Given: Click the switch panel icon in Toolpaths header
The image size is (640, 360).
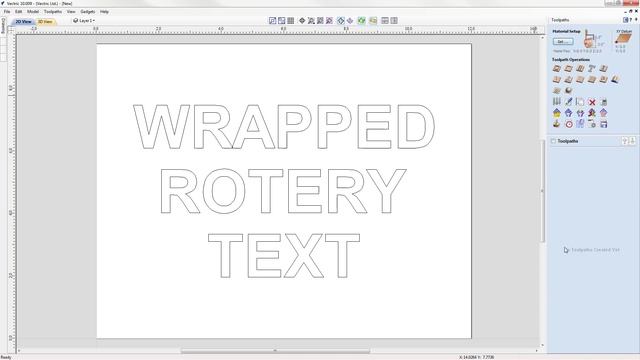Looking at the screenshot, I should [625, 20].
